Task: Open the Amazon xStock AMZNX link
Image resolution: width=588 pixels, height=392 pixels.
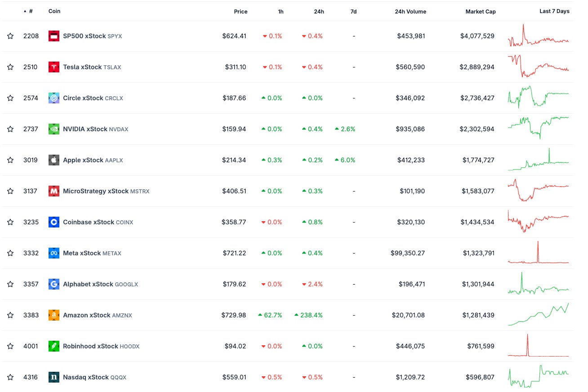Action: (98, 315)
